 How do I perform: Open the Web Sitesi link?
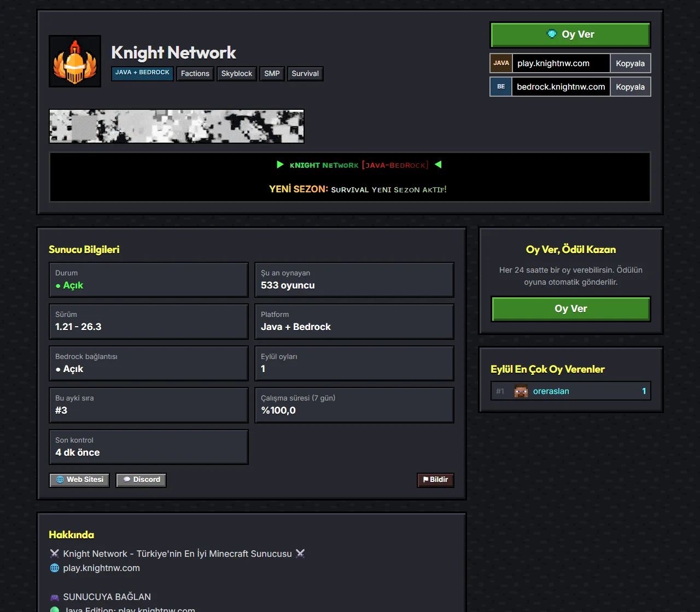coord(79,480)
